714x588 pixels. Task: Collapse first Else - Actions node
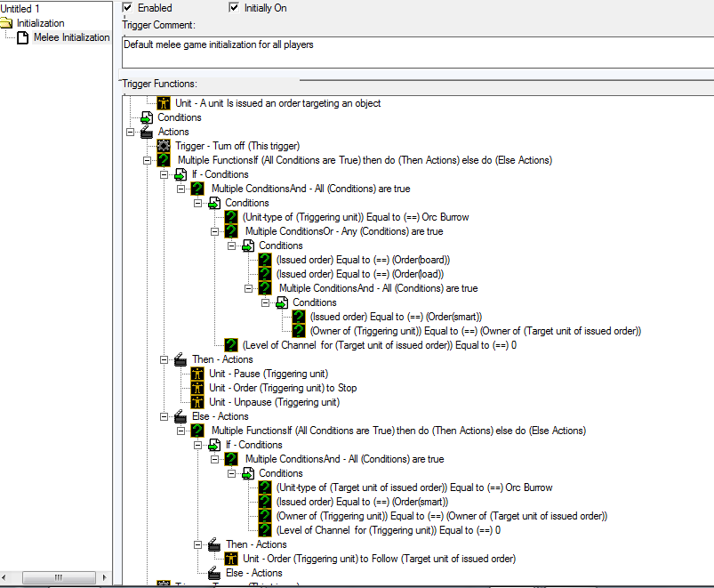click(x=164, y=416)
